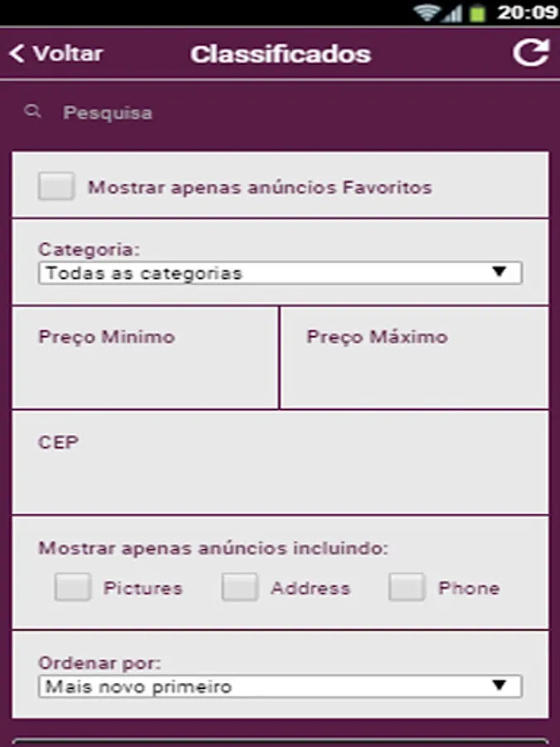Tap the signal strength icon
The image size is (560, 747).
452,12
